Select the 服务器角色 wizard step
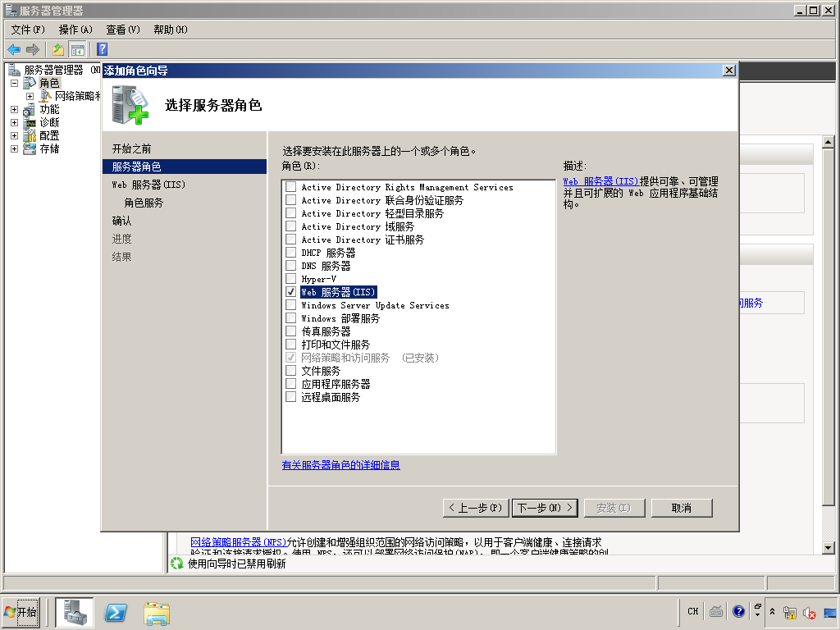 185,167
